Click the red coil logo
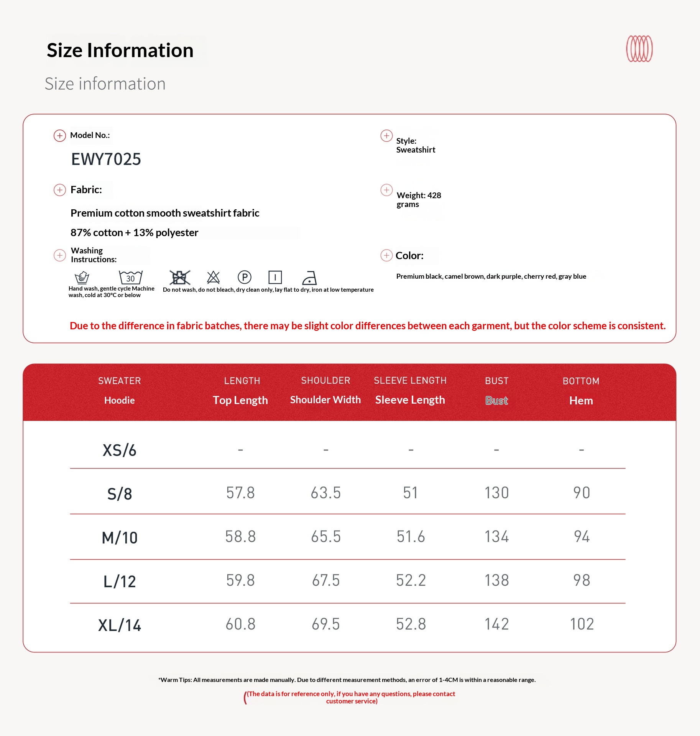 639,49
